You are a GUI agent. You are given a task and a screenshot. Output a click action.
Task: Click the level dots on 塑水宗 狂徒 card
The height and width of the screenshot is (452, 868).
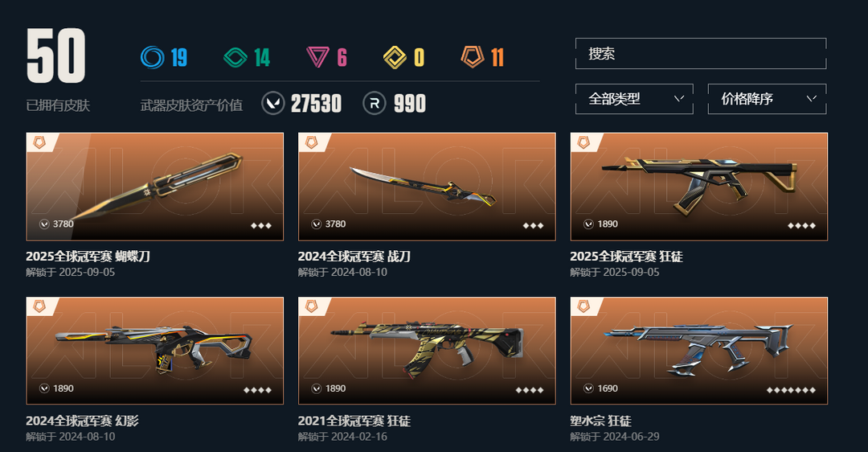(x=791, y=390)
